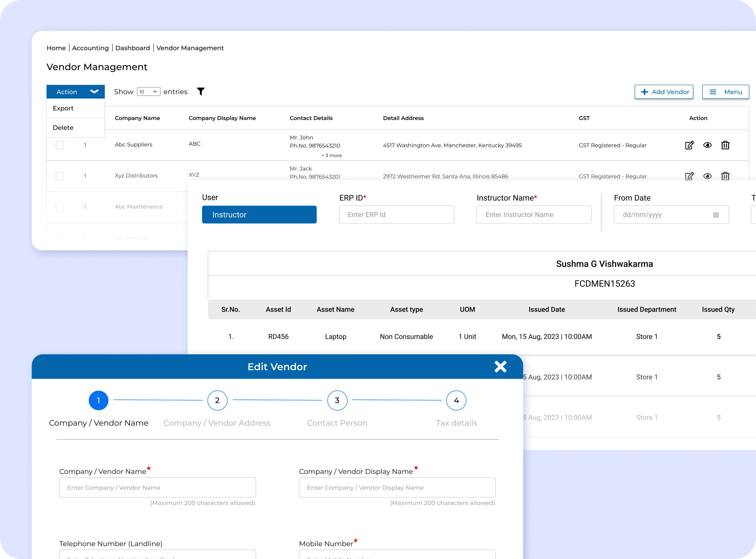Select the Abc Maintenance row checkbox
Viewport: 756px width, 559px height.
(60, 207)
